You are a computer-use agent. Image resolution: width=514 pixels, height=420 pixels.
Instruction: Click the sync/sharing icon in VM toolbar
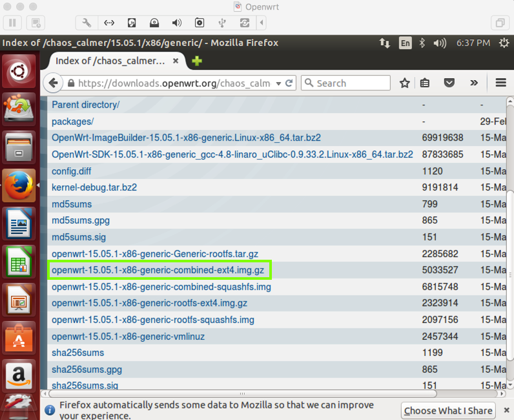point(245,23)
